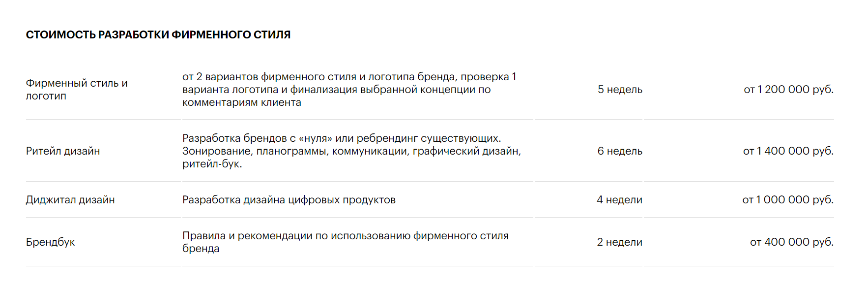868x289 pixels.
Task: Click the description starting "Правила и рекомендации"
Action: pos(345,236)
